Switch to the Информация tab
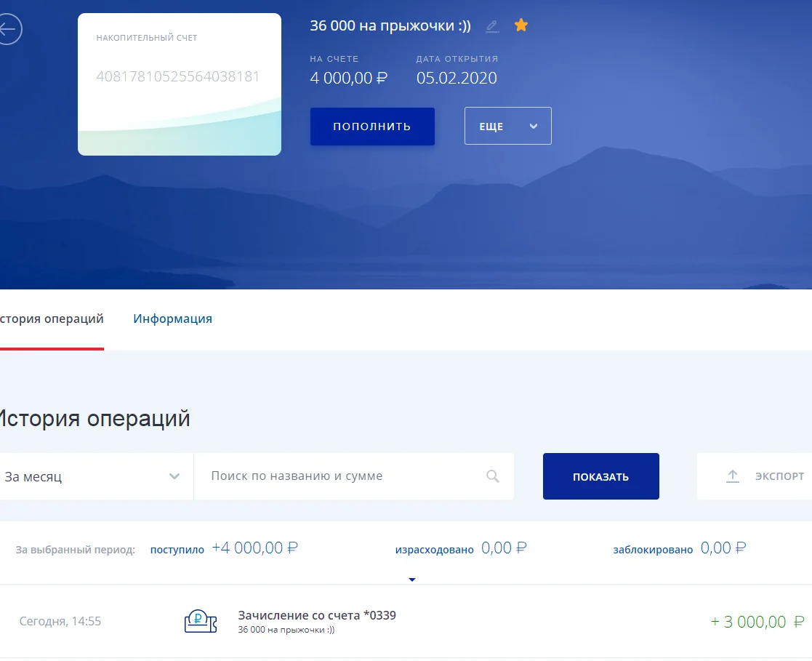This screenshot has height=661, width=812. click(172, 319)
